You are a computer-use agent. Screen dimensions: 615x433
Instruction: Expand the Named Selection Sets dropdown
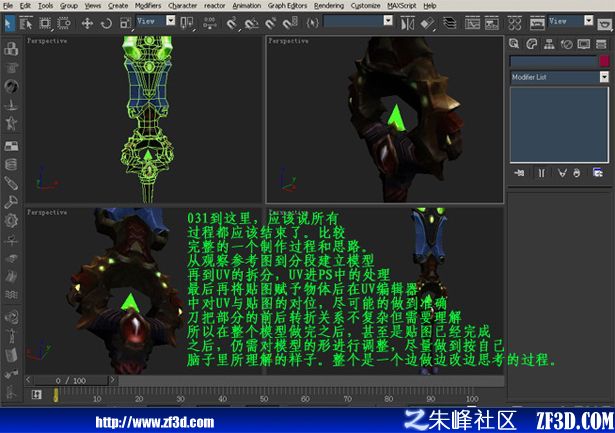(388, 21)
